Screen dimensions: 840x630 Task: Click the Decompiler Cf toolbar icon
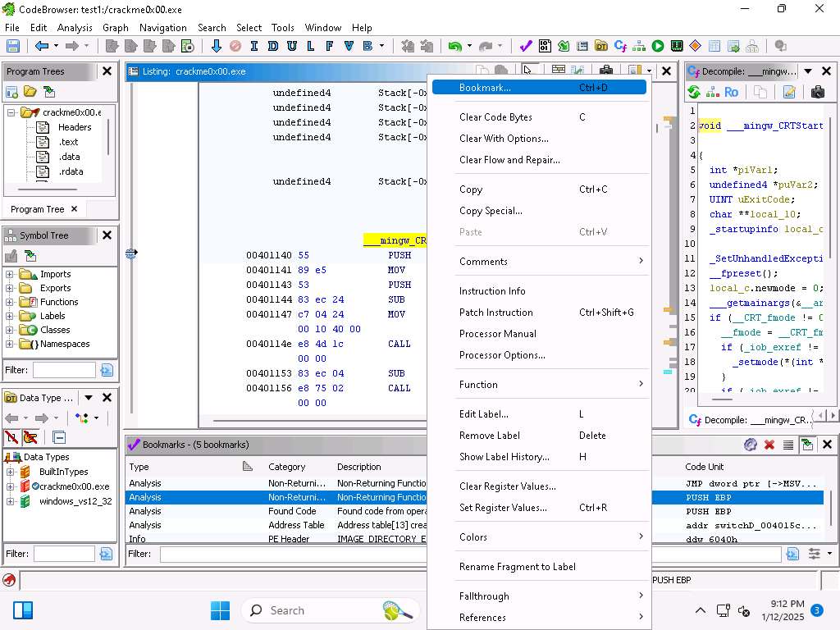click(621, 47)
